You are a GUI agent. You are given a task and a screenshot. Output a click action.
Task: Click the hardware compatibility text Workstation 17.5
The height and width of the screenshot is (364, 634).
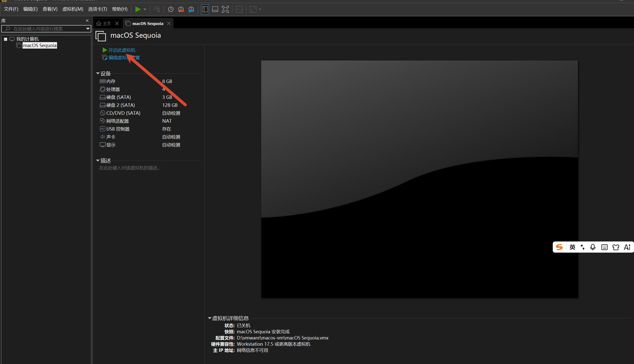click(x=255, y=344)
